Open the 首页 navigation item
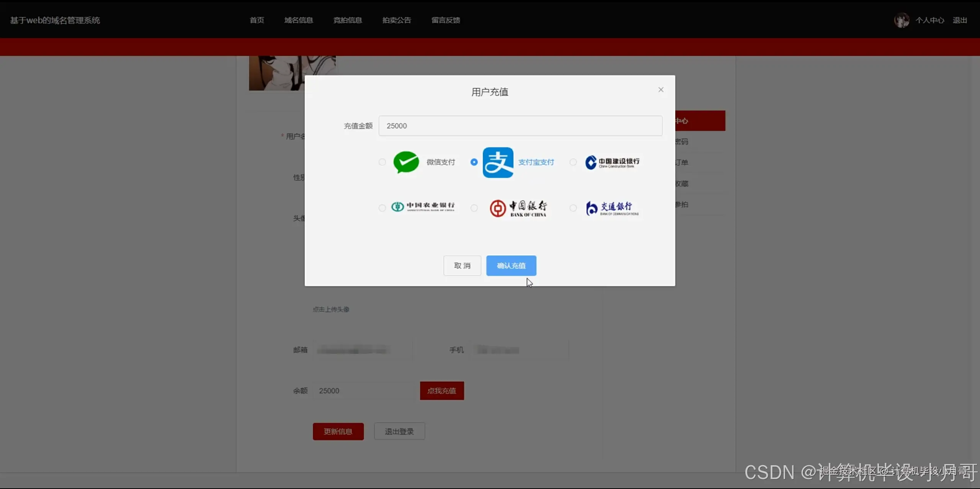Image resolution: width=980 pixels, height=489 pixels. (x=256, y=20)
